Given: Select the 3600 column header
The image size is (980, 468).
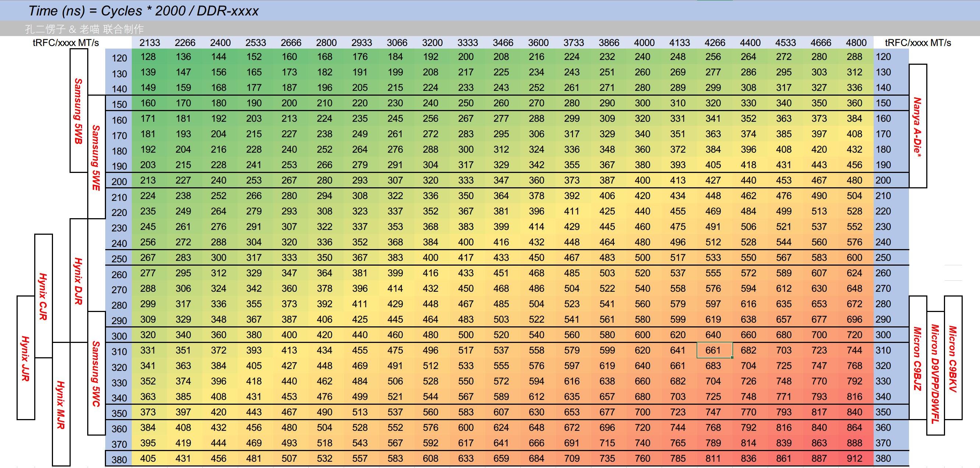Looking at the screenshot, I should click(538, 43).
